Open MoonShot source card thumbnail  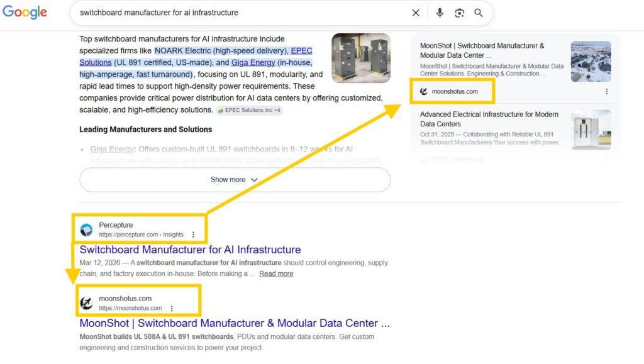pos(591,61)
